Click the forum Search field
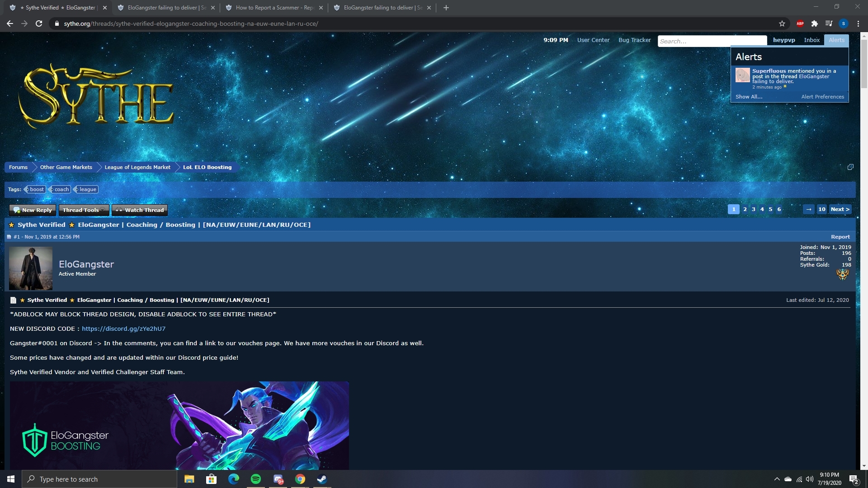 (x=712, y=41)
